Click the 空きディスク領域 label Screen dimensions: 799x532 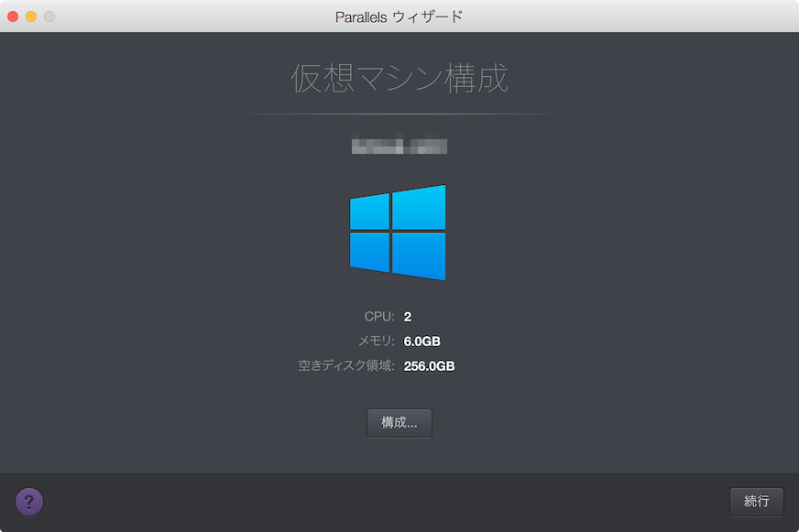346,365
